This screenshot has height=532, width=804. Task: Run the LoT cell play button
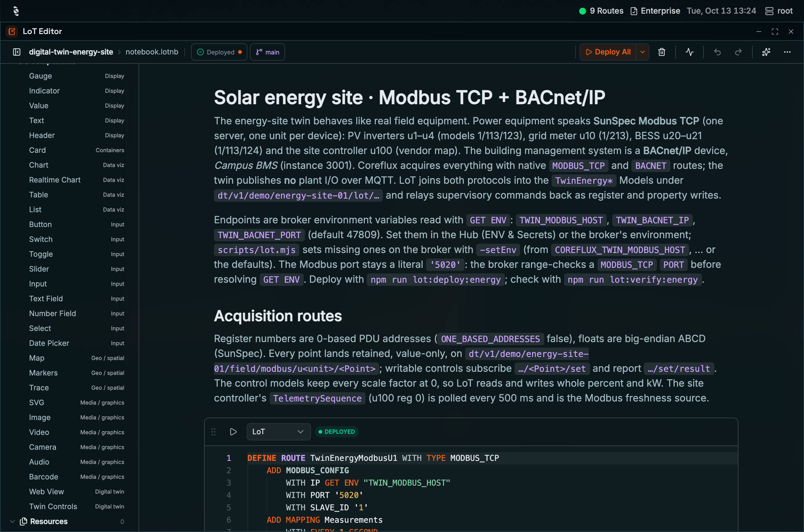(x=233, y=431)
